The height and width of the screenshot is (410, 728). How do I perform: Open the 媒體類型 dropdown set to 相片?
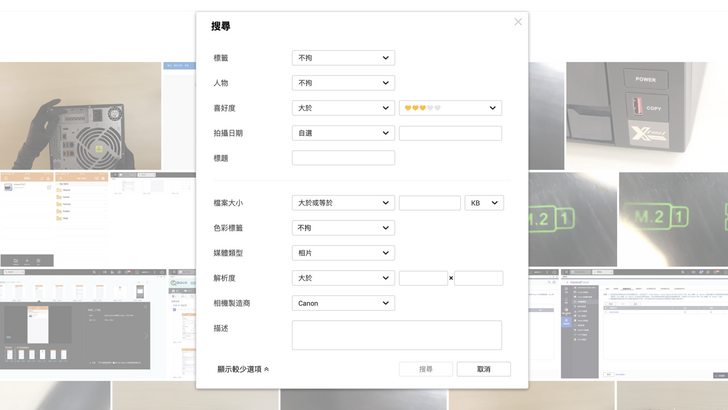pyautogui.click(x=343, y=253)
